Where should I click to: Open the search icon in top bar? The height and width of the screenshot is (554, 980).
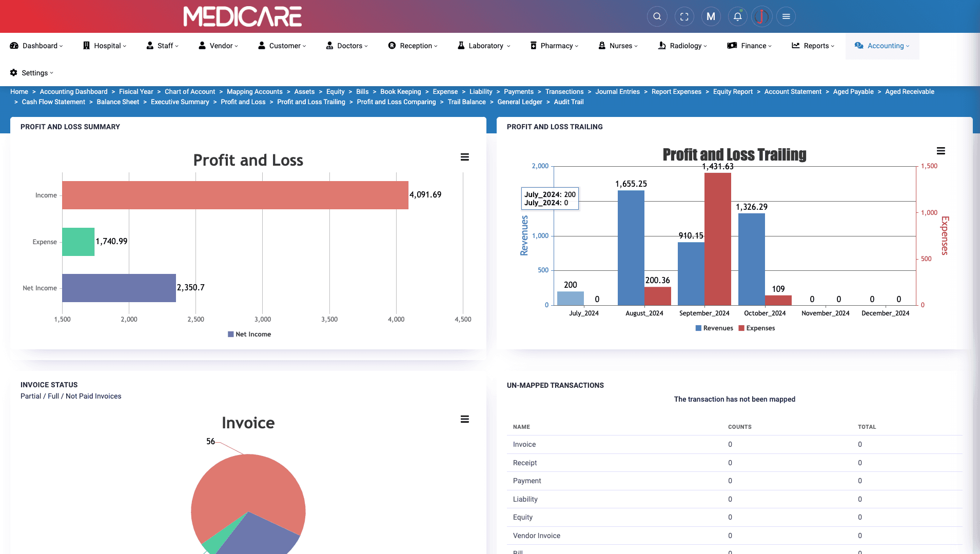point(657,16)
